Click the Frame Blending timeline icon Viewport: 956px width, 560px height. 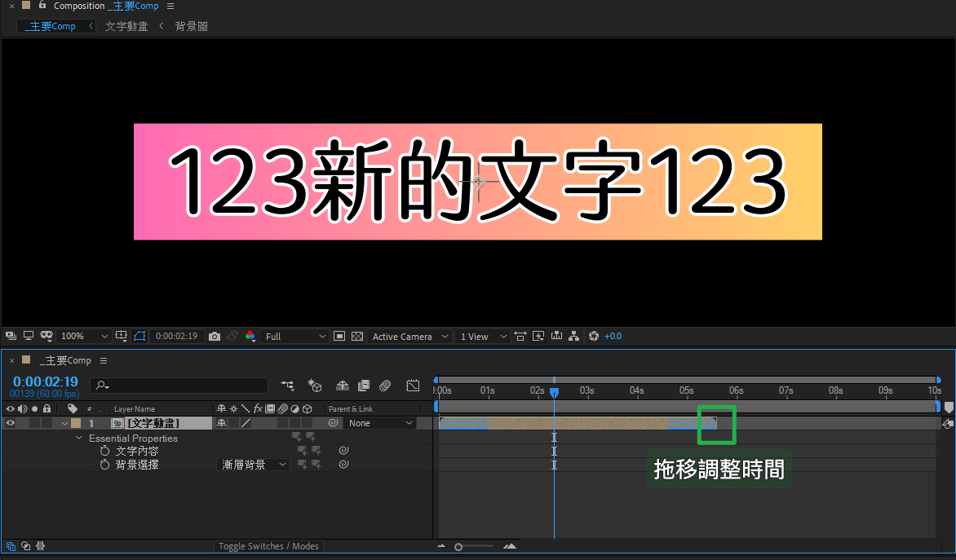364,386
